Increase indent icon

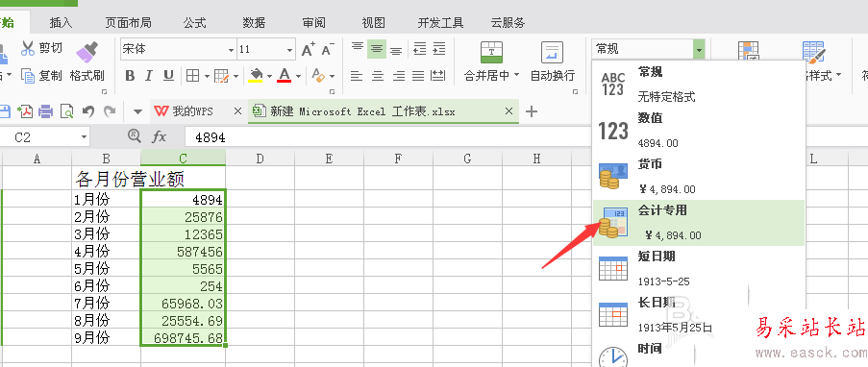point(439,49)
